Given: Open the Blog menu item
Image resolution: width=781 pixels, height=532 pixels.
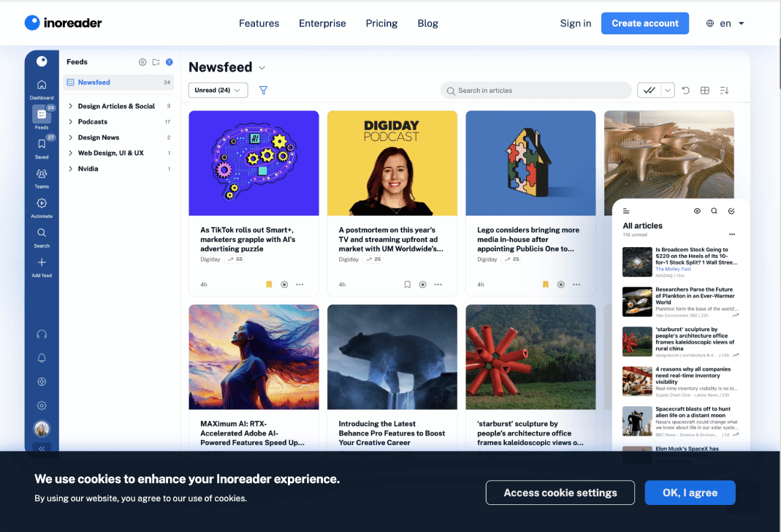Looking at the screenshot, I should click(x=428, y=23).
